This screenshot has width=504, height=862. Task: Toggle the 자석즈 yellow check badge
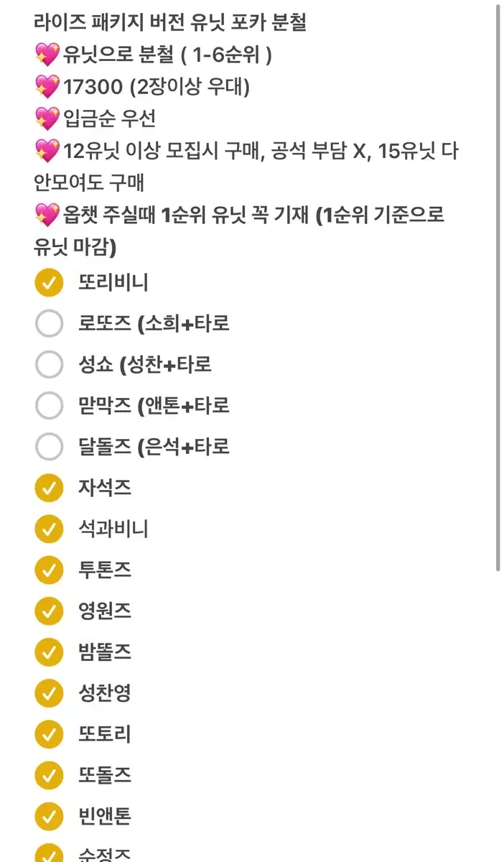pyautogui.click(x=49, y=487)
